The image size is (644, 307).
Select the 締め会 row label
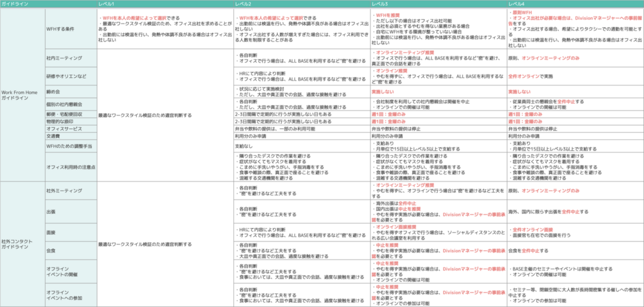coord(70,92)
